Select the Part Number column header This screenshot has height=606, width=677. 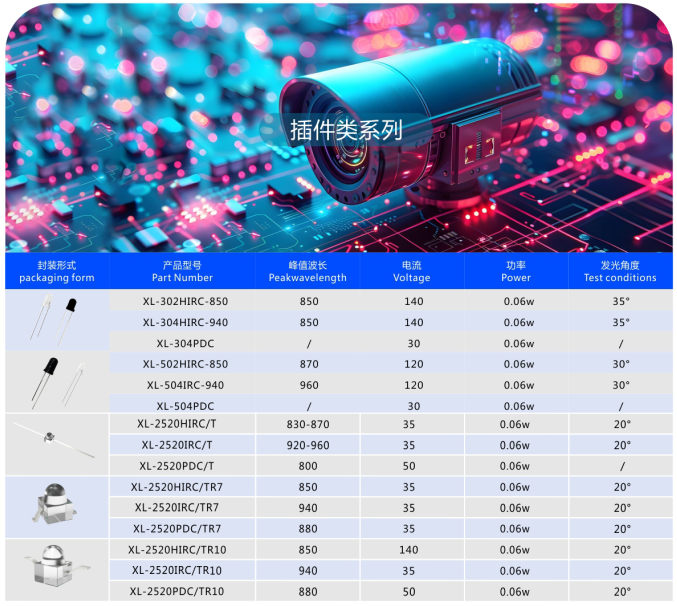click(182, 272)
